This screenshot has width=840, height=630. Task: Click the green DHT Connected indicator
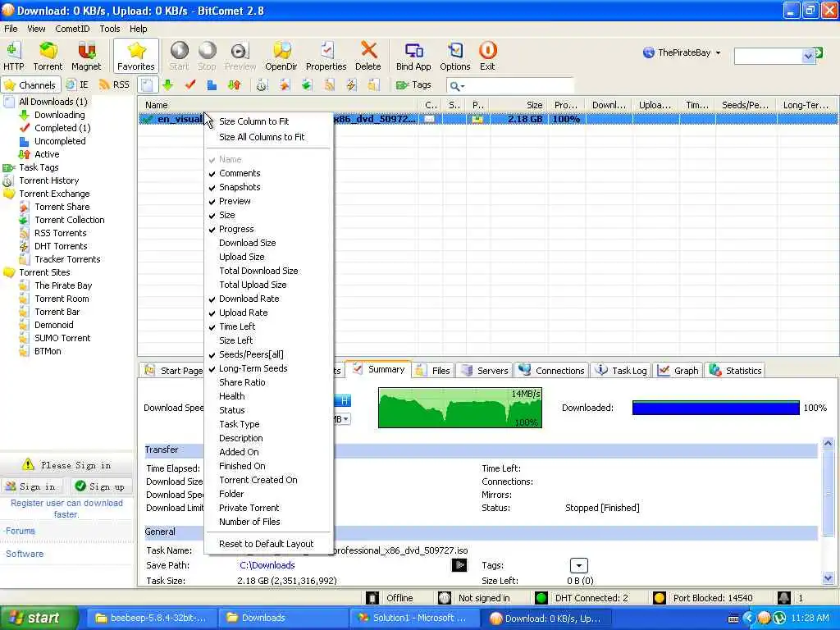click(541, 598)
